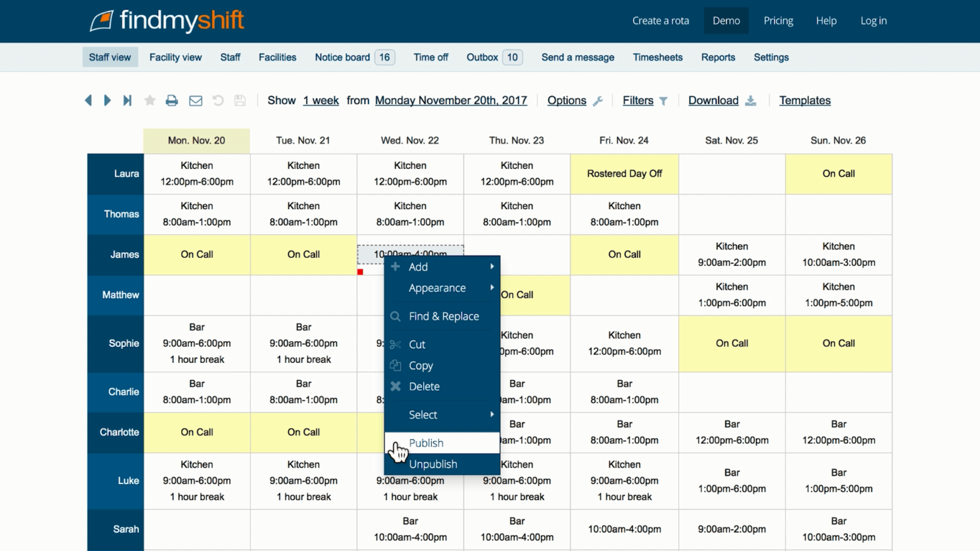Image resolution: width=980 pixels, height=551 pixels.
Task: Skip to the last week with the double-arrow icon
Action: [128, 100]
